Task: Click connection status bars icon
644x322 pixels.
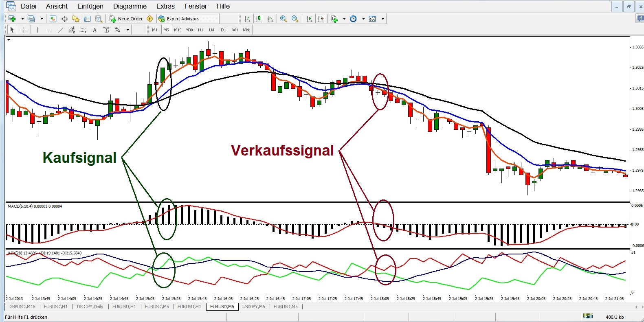Action: click(x=588, y=316)
